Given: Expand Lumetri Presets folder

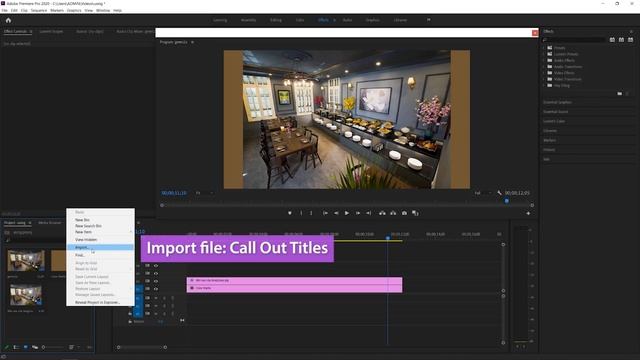Looking at the screenshot, I should (544, 54).
